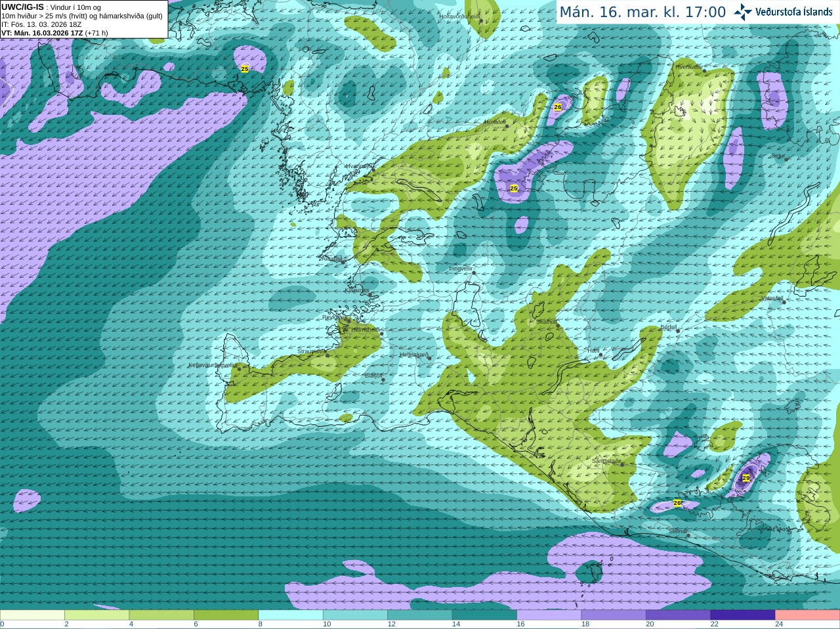840x629 pixels.
Task: Click the Hæll station label
Action: click(x=594, y=351)
